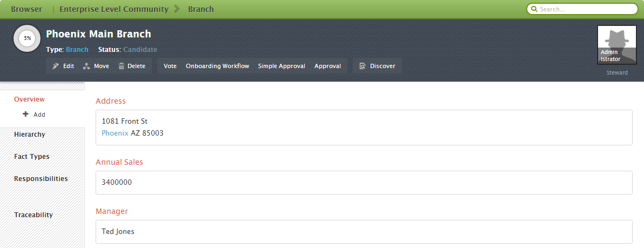Image resolution: width=644 pixels, height=248 pixels.
Task: Click the Phoenix city link
Action: (x=115, y=133)
